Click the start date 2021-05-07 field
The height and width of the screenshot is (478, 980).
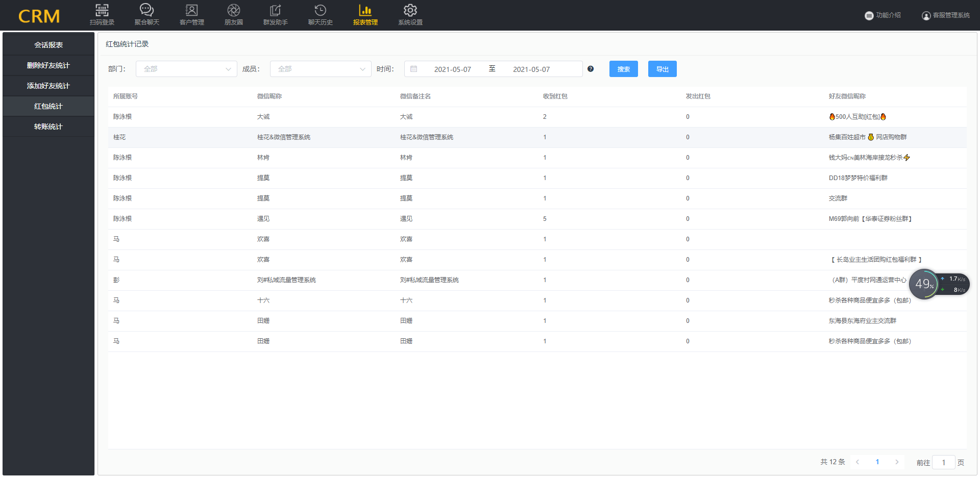point(452,69)
